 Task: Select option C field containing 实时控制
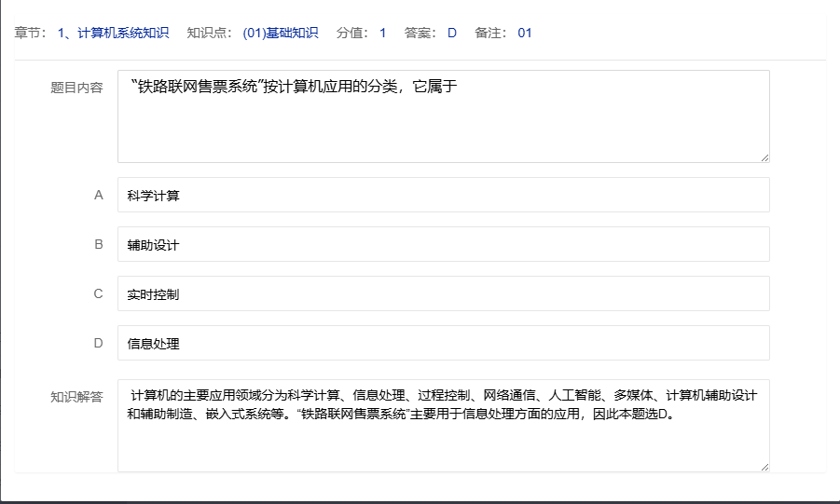tap(443, 294)
